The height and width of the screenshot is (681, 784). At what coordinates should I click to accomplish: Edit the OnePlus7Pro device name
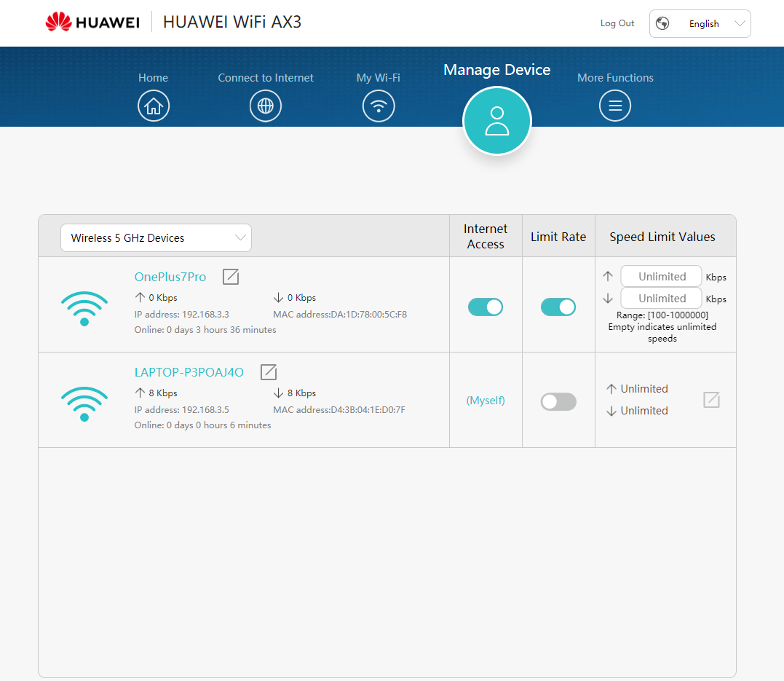click(x=231, y=277)
